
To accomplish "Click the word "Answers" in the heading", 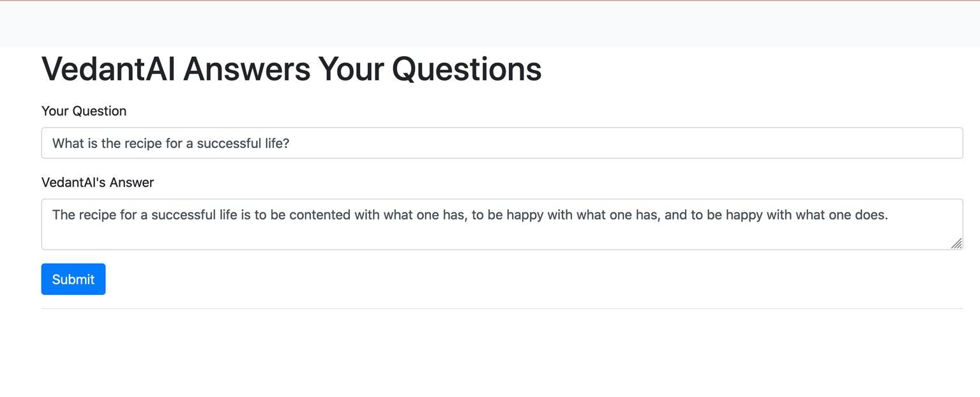I will 246,69.
